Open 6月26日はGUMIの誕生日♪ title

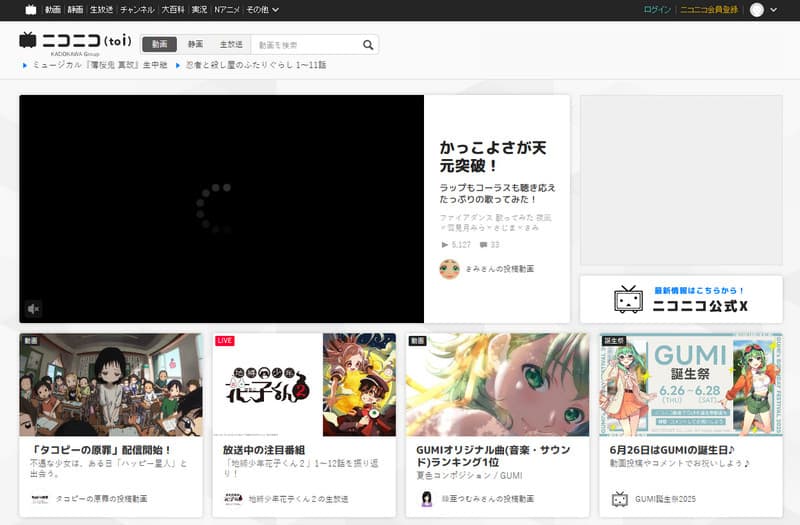[672, 450]
